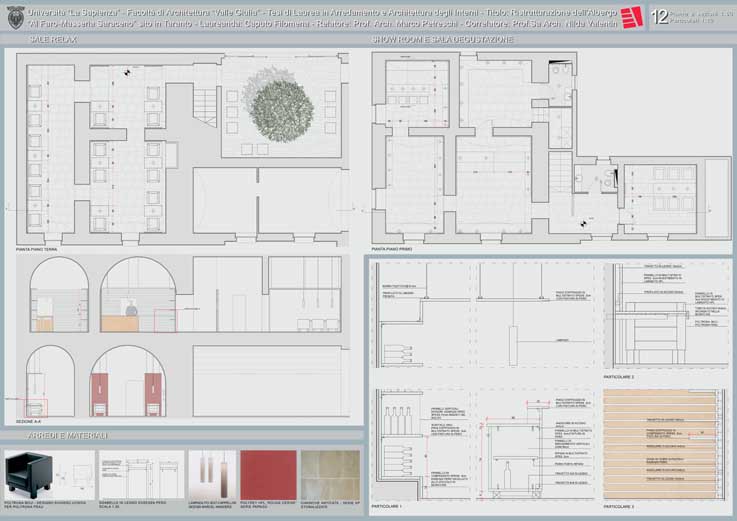Click the university crest emblem in the header
This screenshot has height=521, width=737.
pos(13,15)
